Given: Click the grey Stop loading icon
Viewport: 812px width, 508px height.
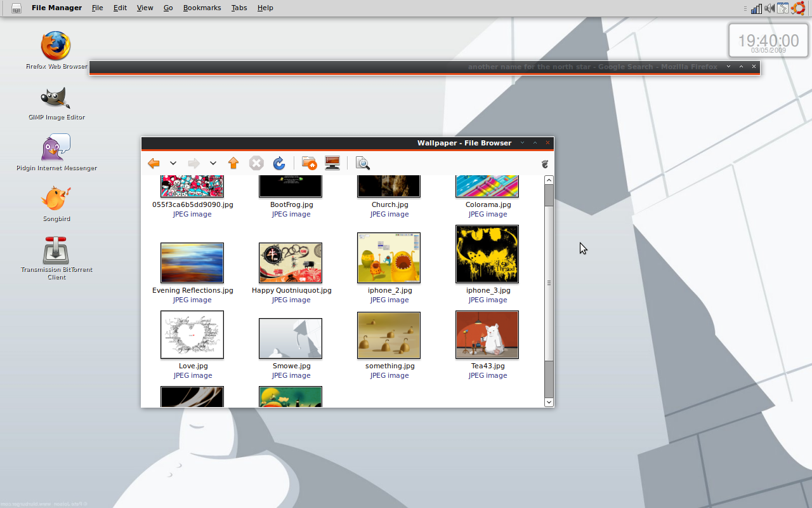Looking at the screenshot, I should pos(256,164).
